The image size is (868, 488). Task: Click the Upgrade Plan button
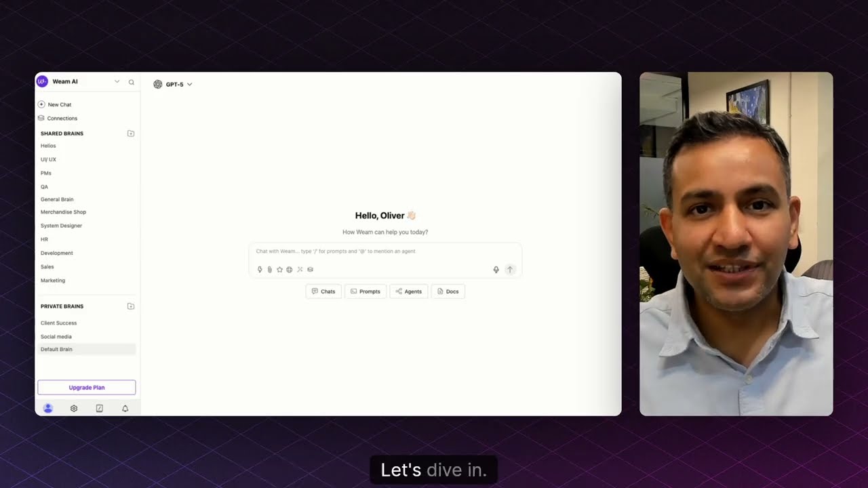[87, 388]
